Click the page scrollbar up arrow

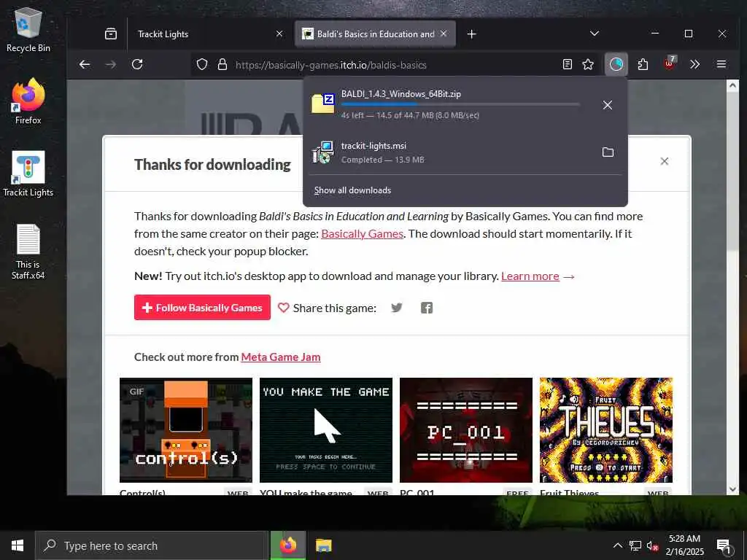732,86
